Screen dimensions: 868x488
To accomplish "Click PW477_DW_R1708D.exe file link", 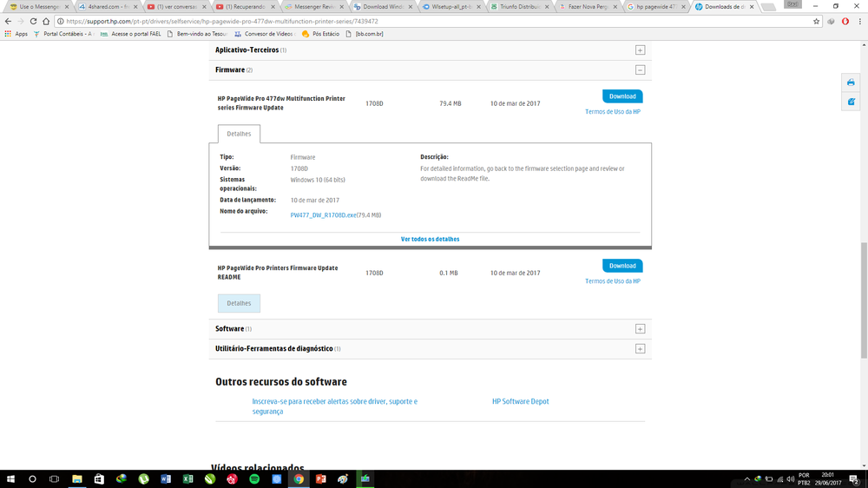I will coord(323,215).
